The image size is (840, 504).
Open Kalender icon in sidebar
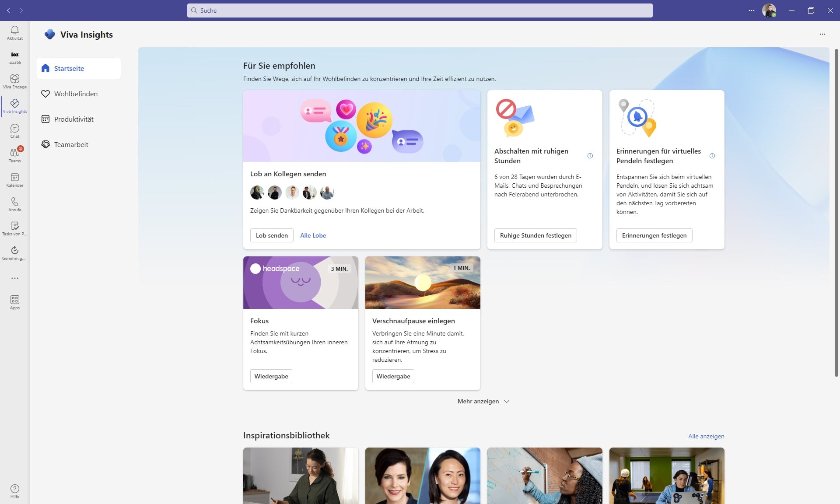(14, 179)
